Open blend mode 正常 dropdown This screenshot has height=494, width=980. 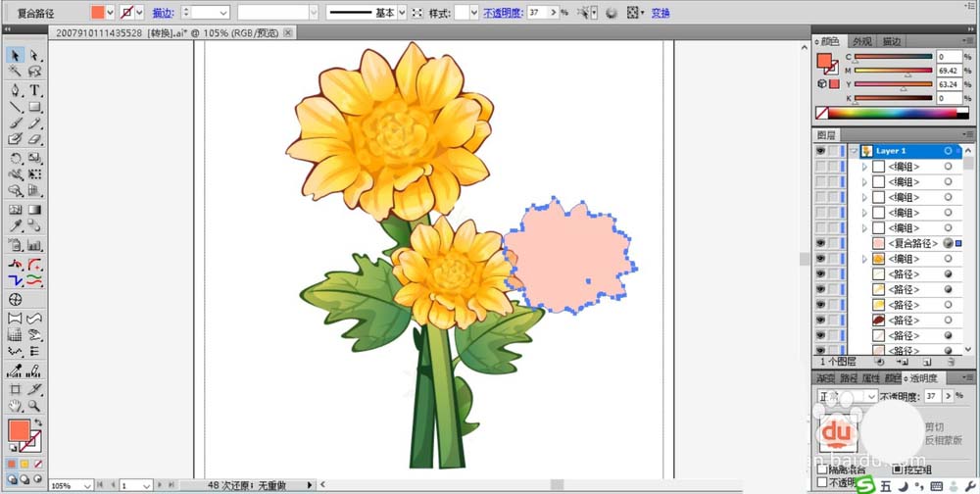coord(871,396)
